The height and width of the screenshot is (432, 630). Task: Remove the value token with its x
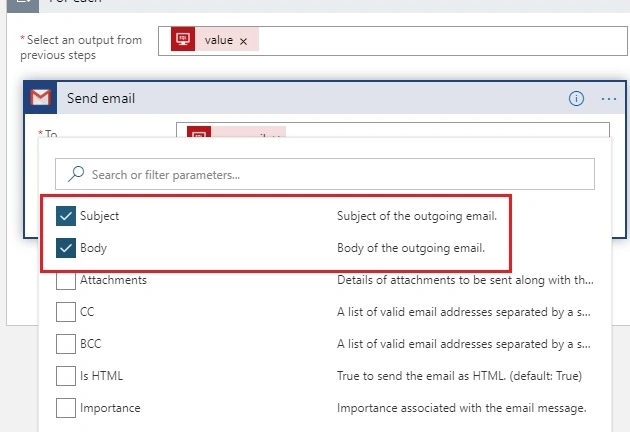tap(243, 41)
